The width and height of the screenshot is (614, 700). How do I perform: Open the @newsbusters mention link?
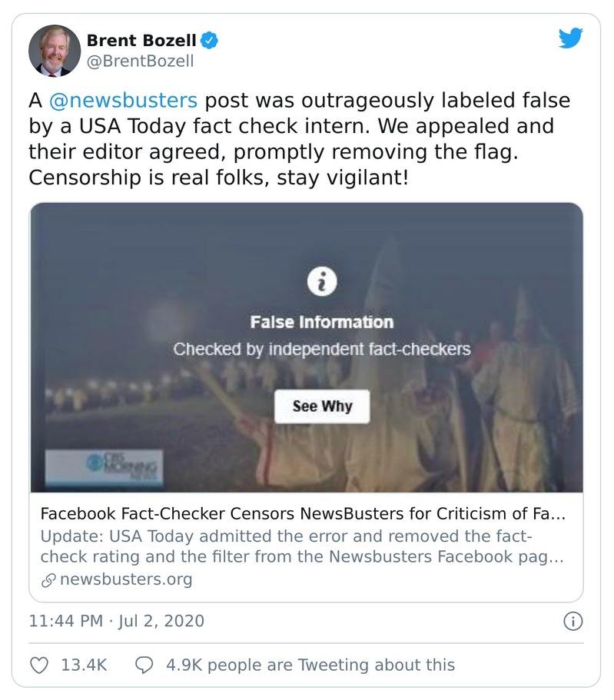tap(124, 101)
